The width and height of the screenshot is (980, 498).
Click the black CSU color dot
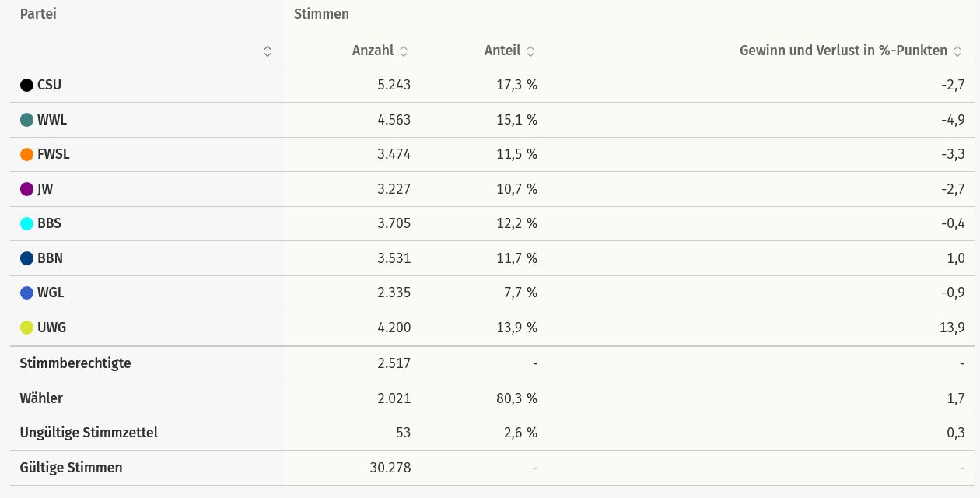(26, 86)
